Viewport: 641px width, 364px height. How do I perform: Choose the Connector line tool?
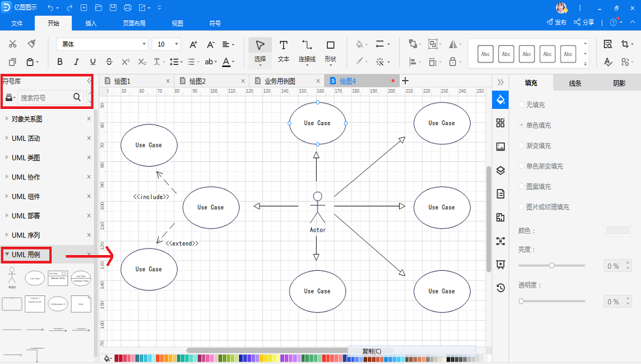[306, 51]
